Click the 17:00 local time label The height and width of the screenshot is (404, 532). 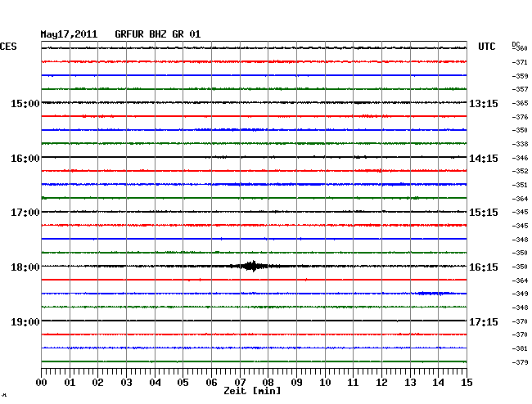pos(25,213)
